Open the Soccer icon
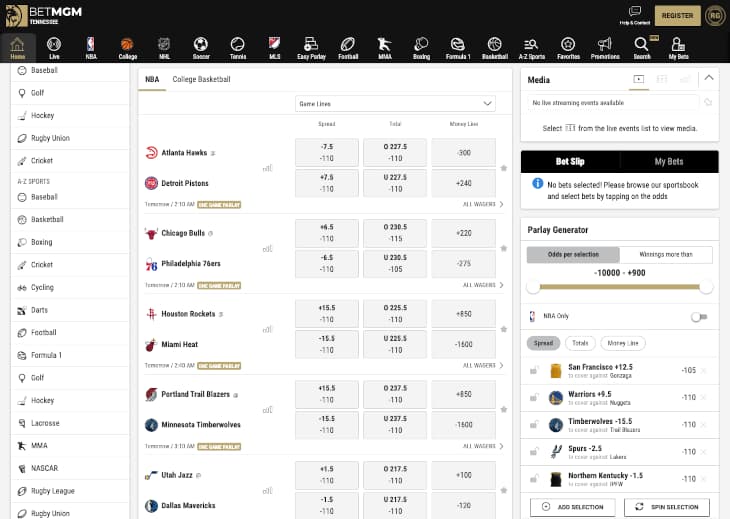 coord(201,48)
